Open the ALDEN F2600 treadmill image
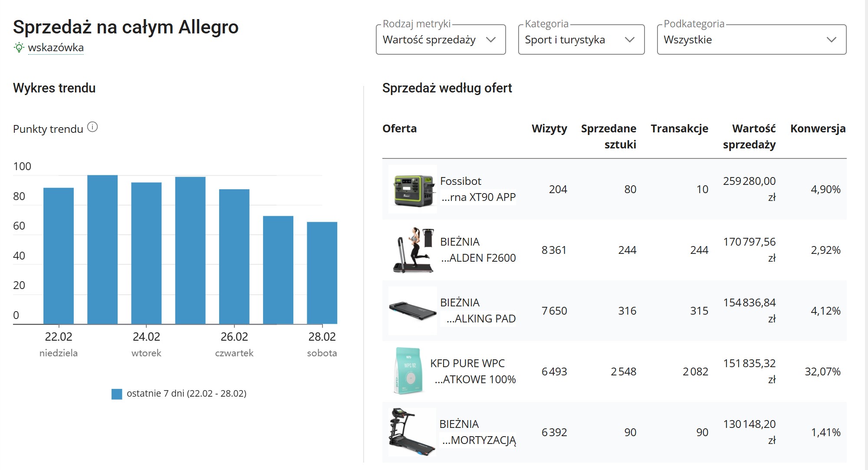The height and width of the screenshot is (470, 868). point(413,250)
